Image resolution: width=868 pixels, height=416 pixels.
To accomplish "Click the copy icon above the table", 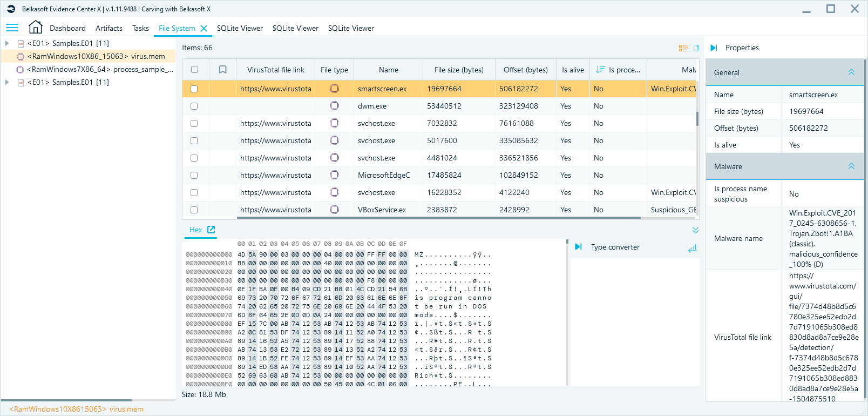I will click(696, 48).
